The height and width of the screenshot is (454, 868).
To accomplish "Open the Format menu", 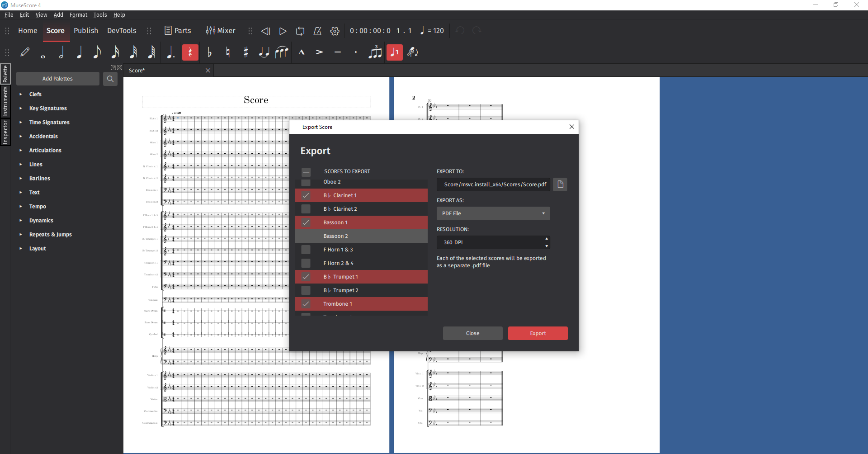I will (78, 15).
